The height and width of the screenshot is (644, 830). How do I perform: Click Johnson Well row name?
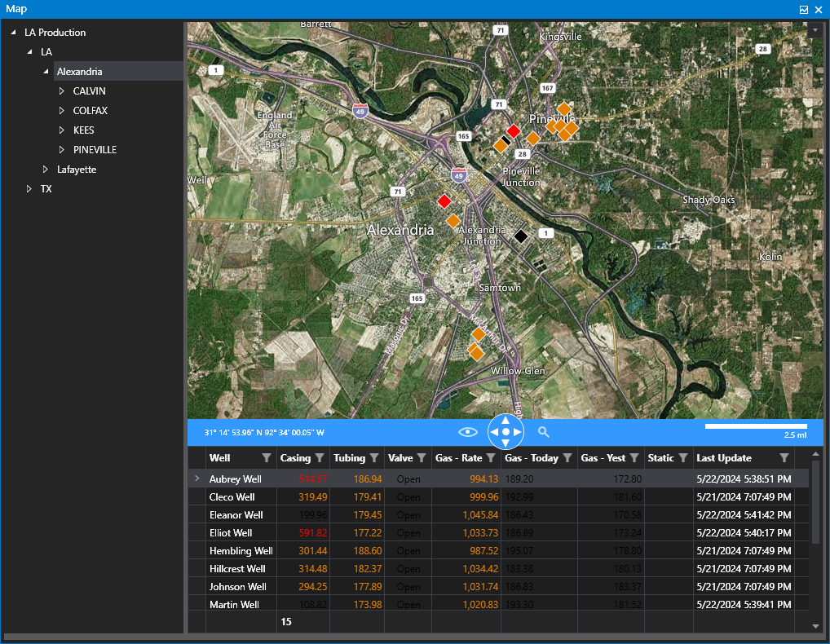point(238,587)
